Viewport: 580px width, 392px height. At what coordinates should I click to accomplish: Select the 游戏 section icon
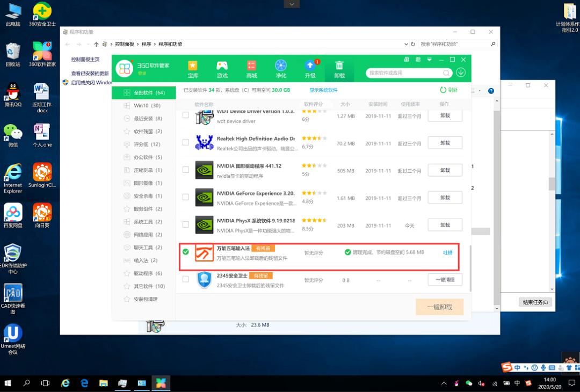pyautogui.click(x=222, y=65)
